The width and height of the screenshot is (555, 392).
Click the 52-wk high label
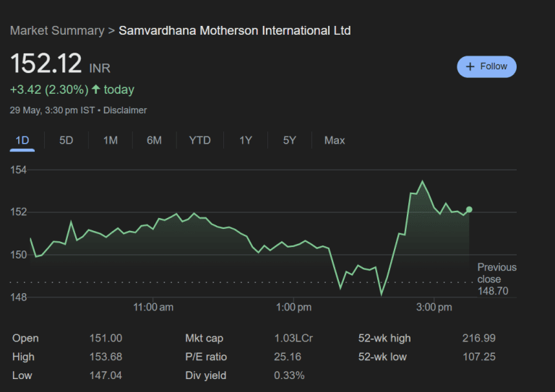tap(384, 339)
